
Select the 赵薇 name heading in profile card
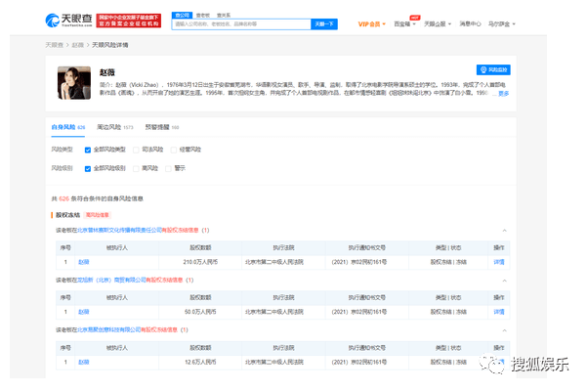(107, 72)
